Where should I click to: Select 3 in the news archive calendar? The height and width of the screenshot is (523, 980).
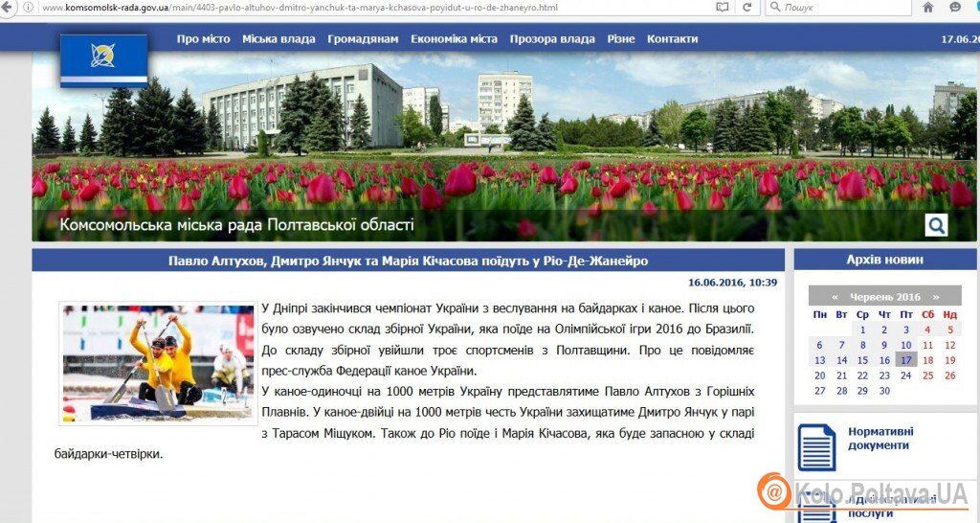(x=906, y=330)
